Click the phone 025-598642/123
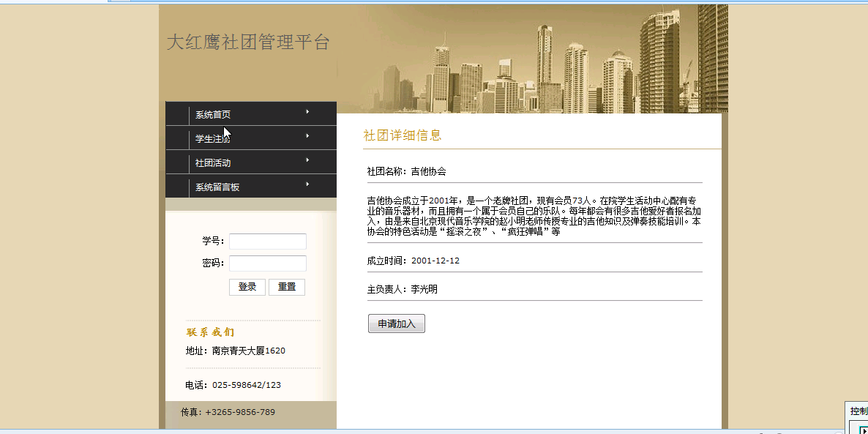 (247, 385)
